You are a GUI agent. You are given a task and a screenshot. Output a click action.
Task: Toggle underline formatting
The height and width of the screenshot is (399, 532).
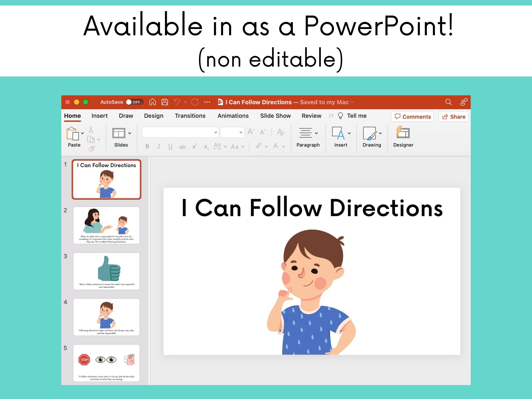click(170, 146)
